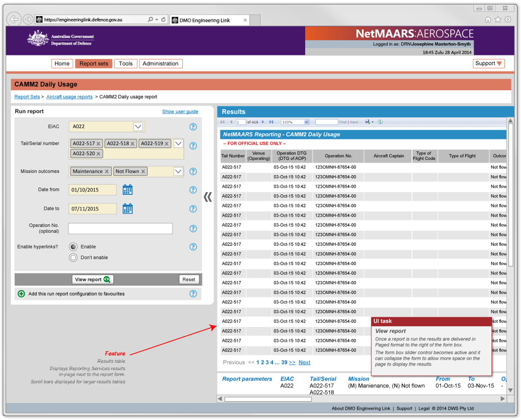Open export format dropdown arrow
The image size is (521, 420).
coord(373,122)
